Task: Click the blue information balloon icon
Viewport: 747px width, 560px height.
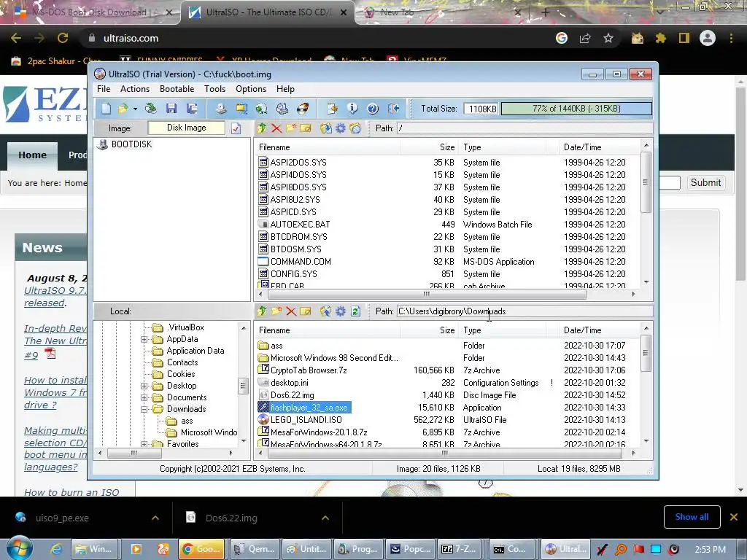Action: point(352,109)
